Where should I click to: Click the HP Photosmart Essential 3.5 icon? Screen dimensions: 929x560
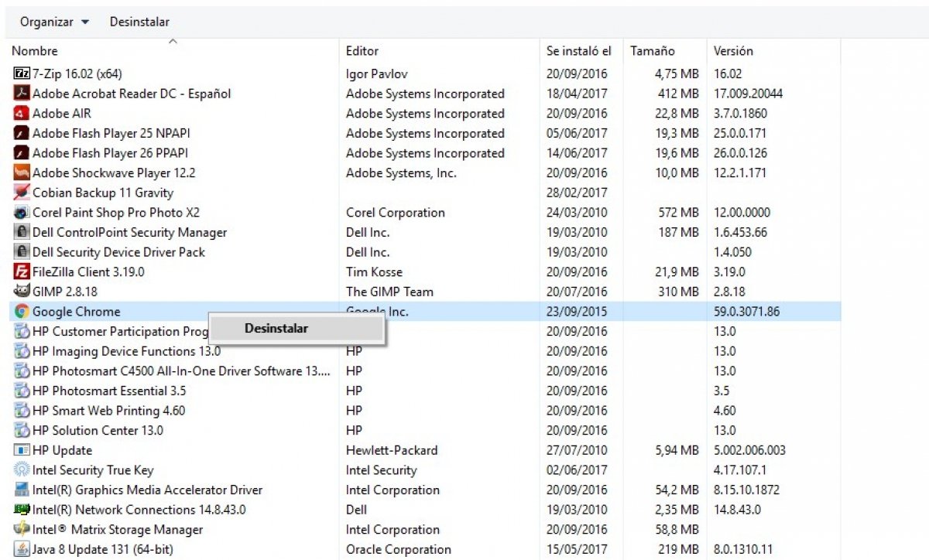22,391
